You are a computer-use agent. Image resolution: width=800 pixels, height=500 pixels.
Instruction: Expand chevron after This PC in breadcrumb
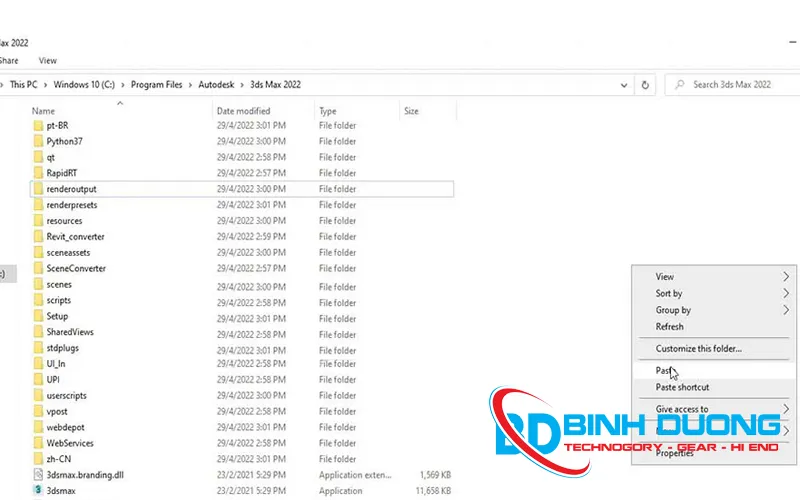[45, 85]
